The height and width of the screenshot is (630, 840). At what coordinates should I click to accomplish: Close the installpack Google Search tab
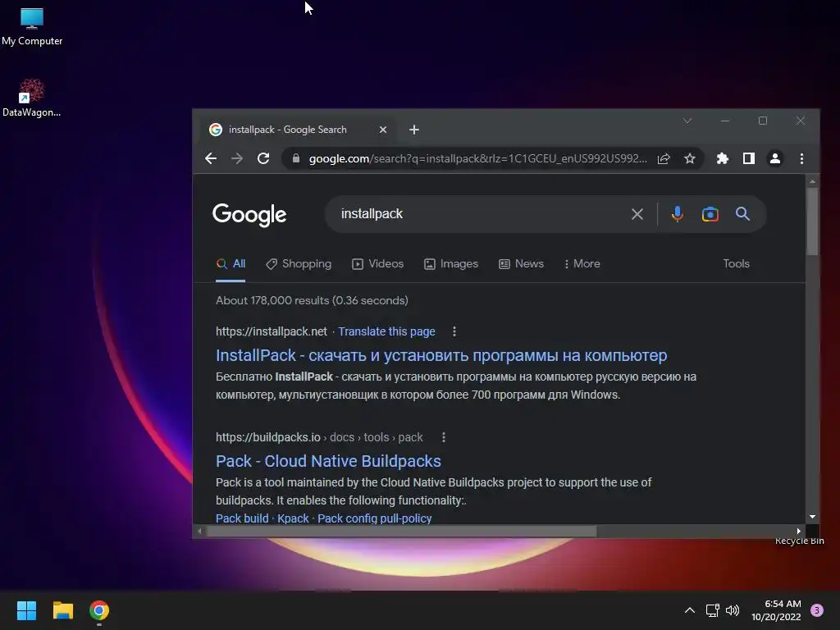click(x=382, y=130)
